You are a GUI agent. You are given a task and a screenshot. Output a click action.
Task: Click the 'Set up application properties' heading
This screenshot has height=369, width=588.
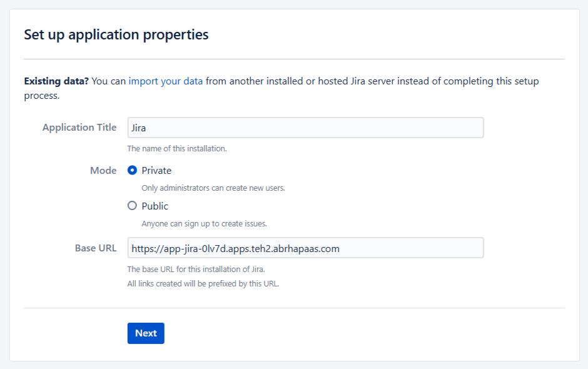pos(116,34)
